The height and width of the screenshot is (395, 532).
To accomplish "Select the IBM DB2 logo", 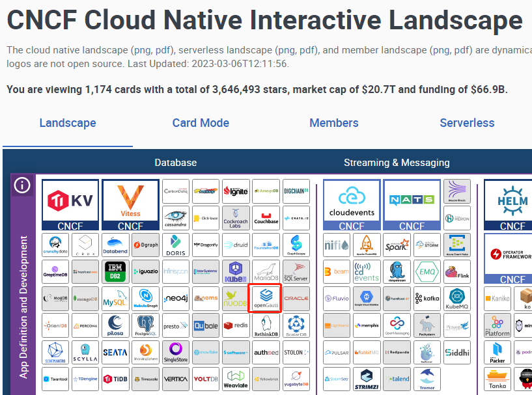I will point(115,271).
